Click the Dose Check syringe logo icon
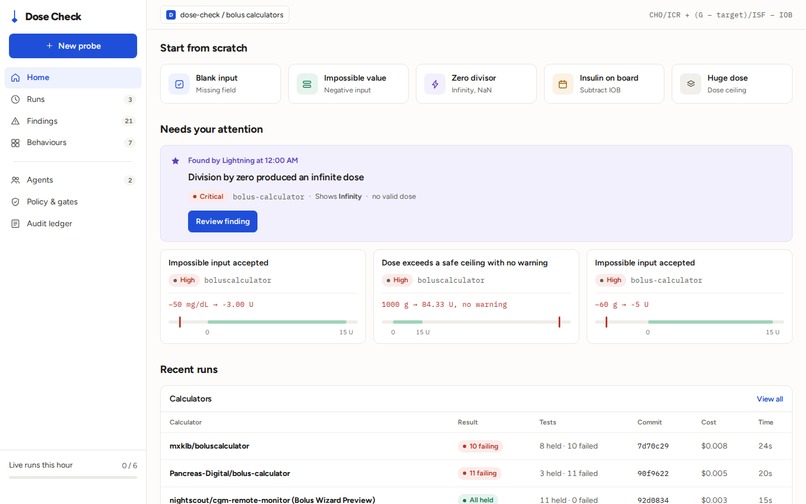Image resolution: width=806 pixels, height=504 pixels. (x=14, y=16)
